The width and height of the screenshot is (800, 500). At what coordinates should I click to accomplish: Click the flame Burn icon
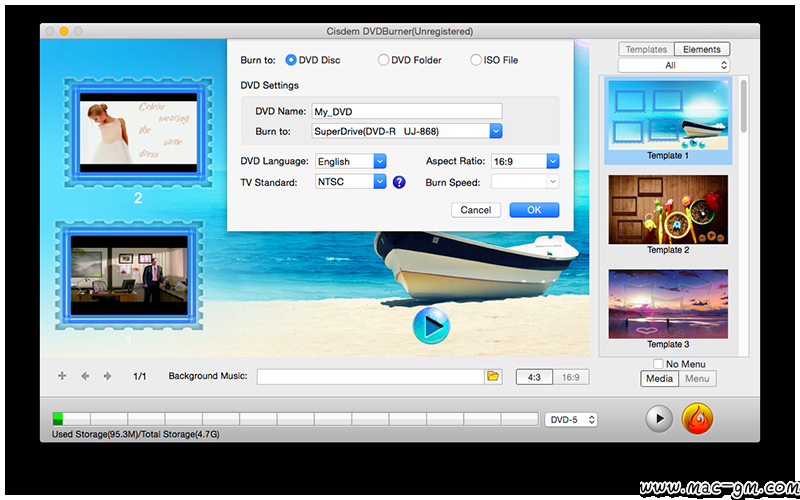tap(697, 419)
